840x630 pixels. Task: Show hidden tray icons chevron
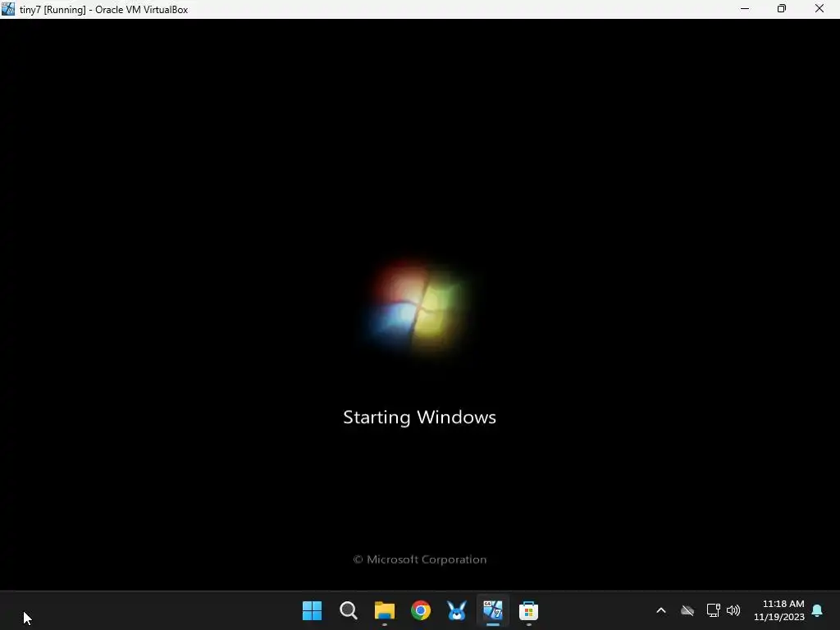tap(661, 610)
